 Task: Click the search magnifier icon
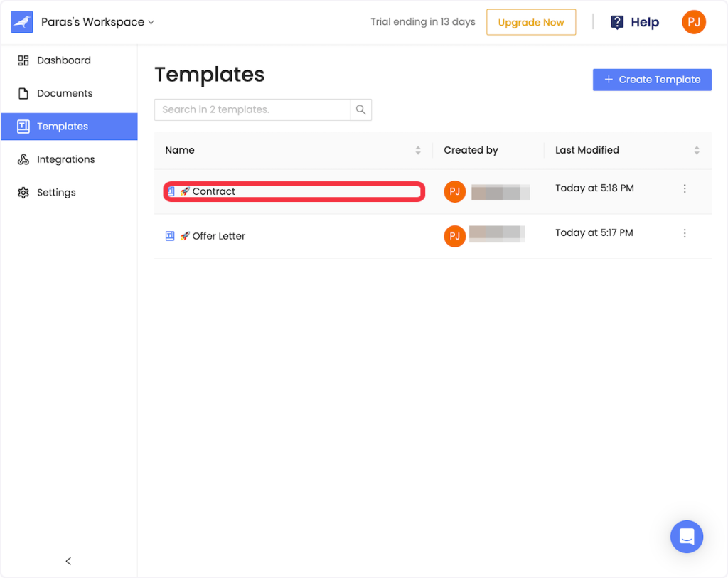(360, 109)
